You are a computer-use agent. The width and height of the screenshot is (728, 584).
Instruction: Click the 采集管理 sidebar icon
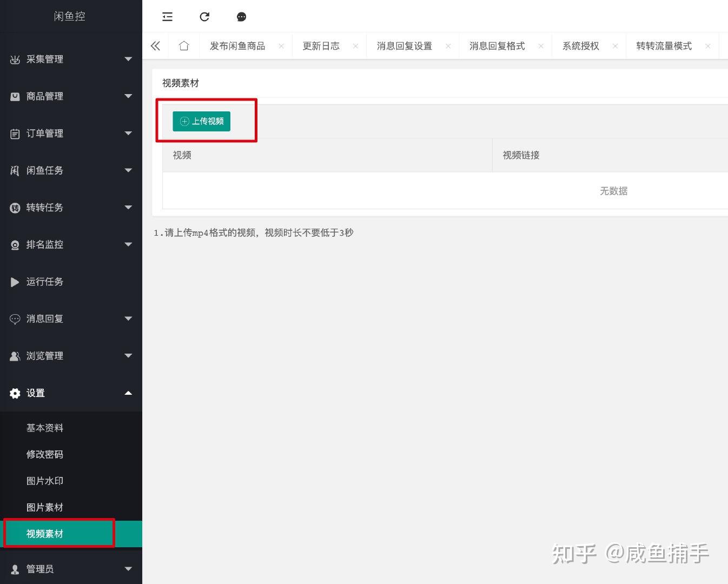click(15, 59)
